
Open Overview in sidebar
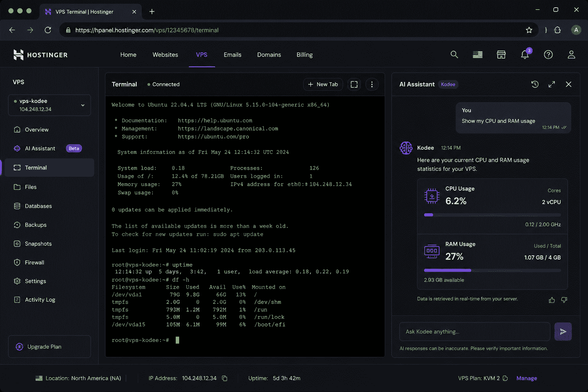tap(49, 130)
